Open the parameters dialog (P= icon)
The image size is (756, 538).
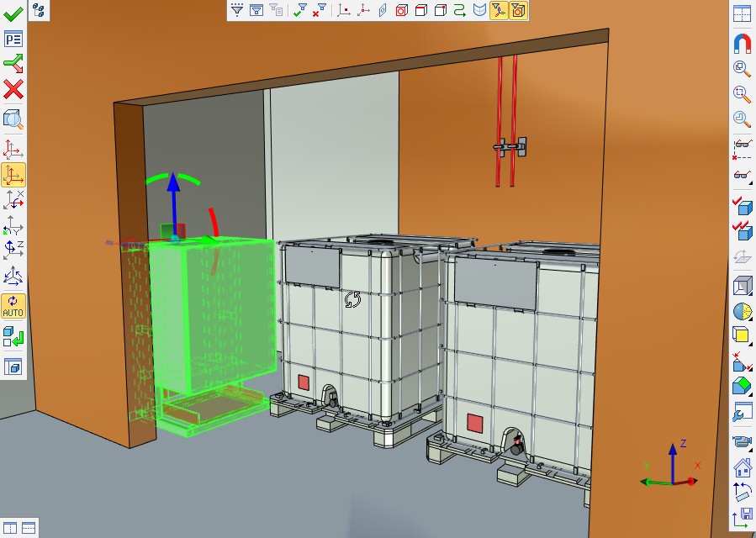pos(13,39)
